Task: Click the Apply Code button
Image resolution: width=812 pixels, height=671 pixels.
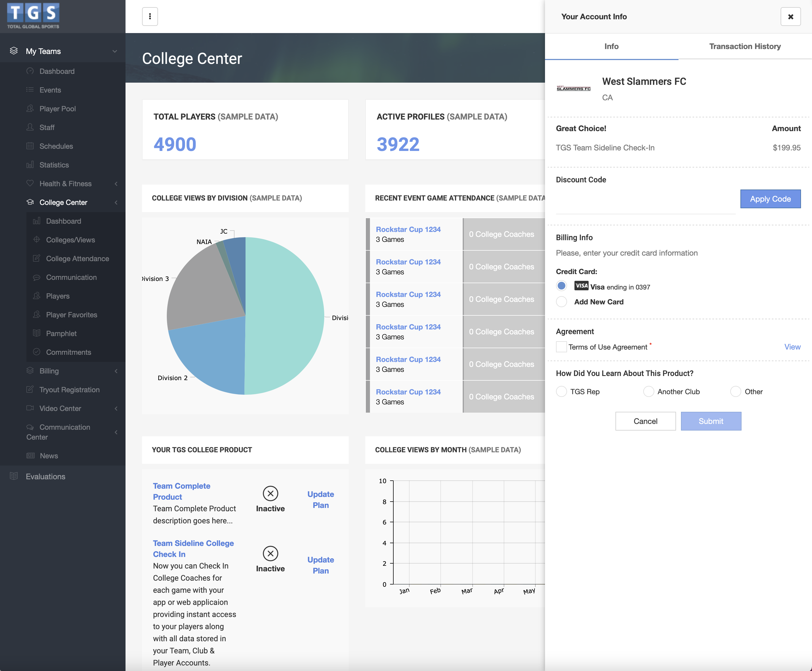Action: coord(771,199)
